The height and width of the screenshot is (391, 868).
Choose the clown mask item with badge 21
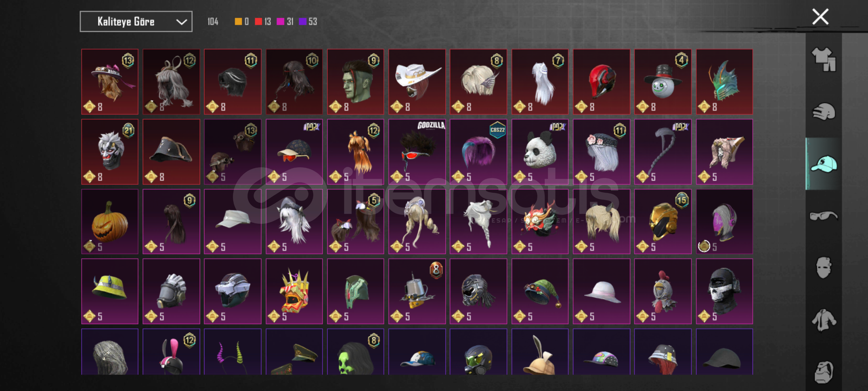coord(110,152)
